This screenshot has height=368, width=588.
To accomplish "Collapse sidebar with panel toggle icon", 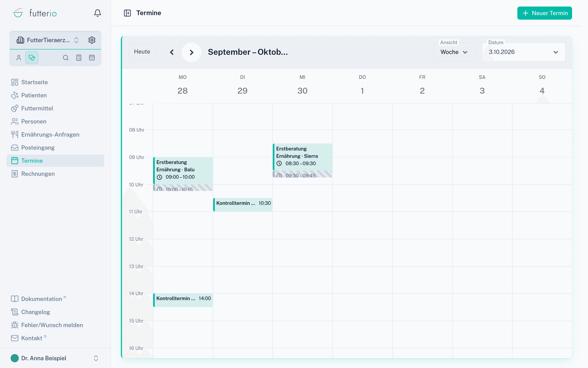I will click(x=127, y=13).
